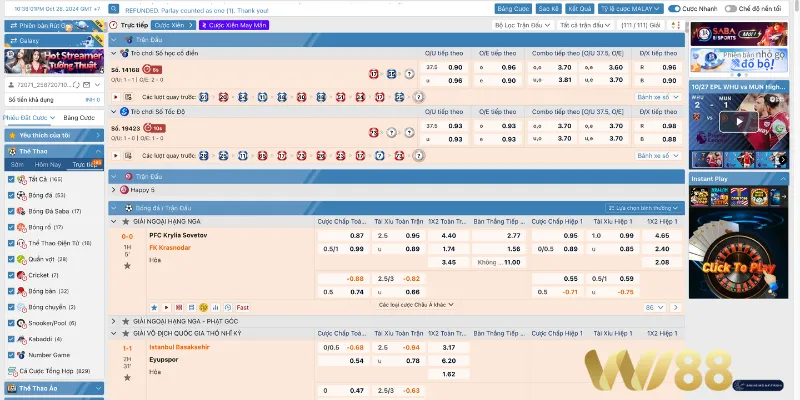The image size is (800, 400).
Task: Uncheck the Bóng rổ checkbox
Action: point(11,227)
